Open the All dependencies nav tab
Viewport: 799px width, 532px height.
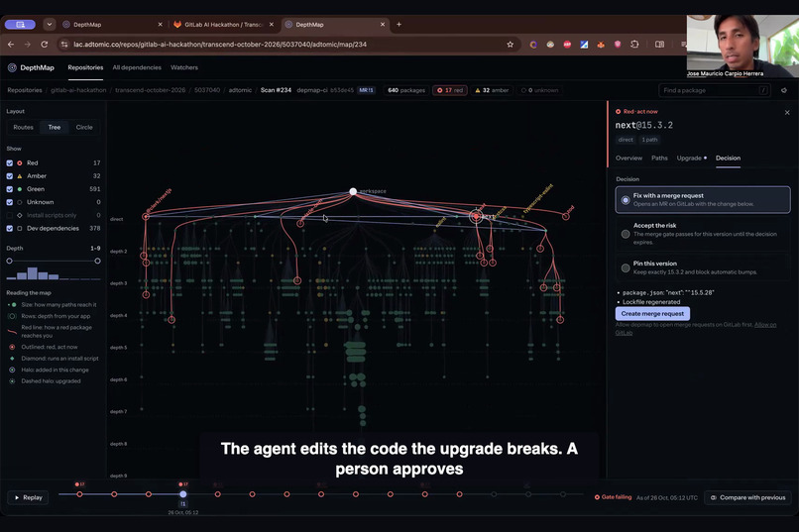[x=137, y=67]
